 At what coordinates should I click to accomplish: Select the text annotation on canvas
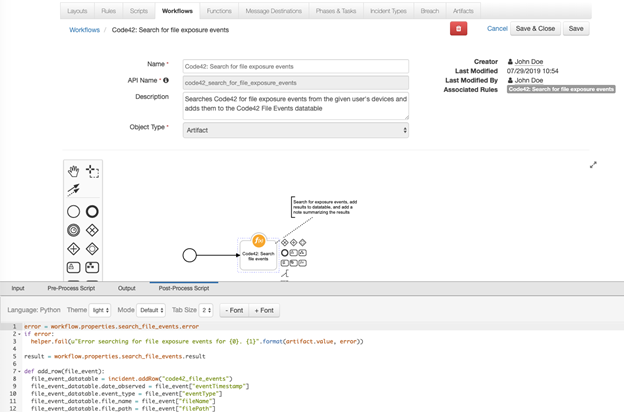pyautogui.click(x=325, y=207)
